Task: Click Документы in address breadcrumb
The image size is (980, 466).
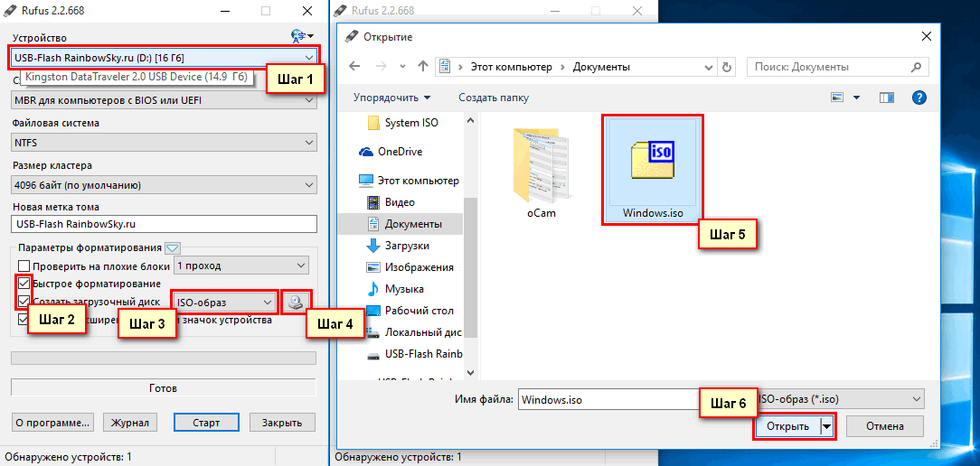Action: pyautogui.click(x=601, y=67)
